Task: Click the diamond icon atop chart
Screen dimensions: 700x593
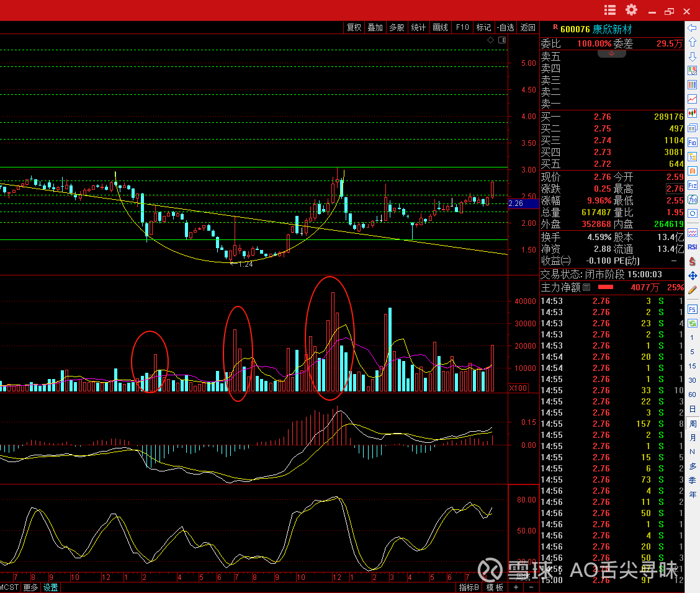Action: pyautogui.click(x=490, y=40)
